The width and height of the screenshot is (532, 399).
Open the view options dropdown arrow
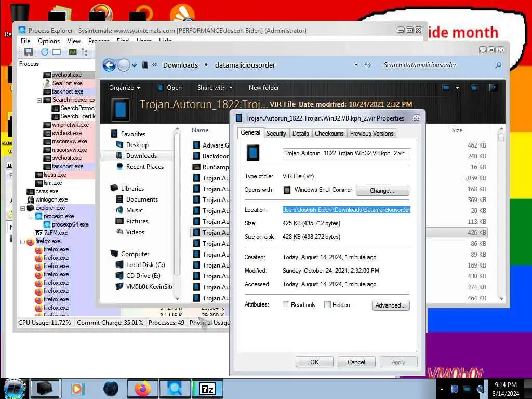pos(457,87)
